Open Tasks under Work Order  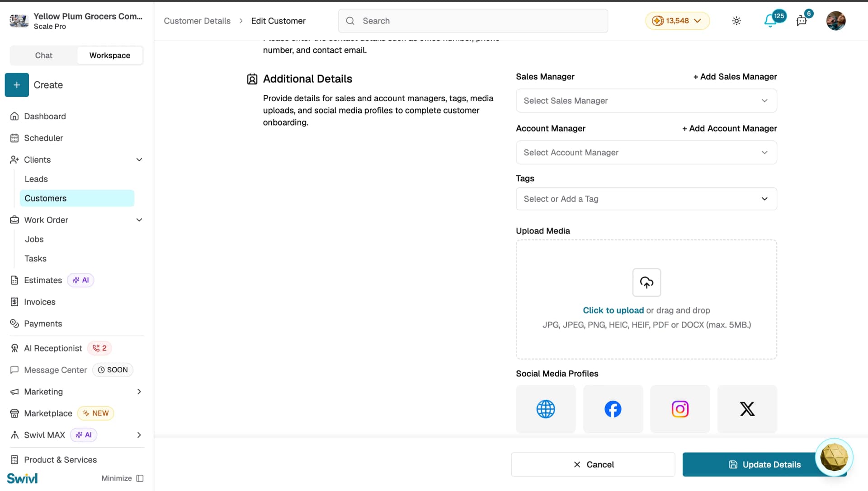point(36,259)
